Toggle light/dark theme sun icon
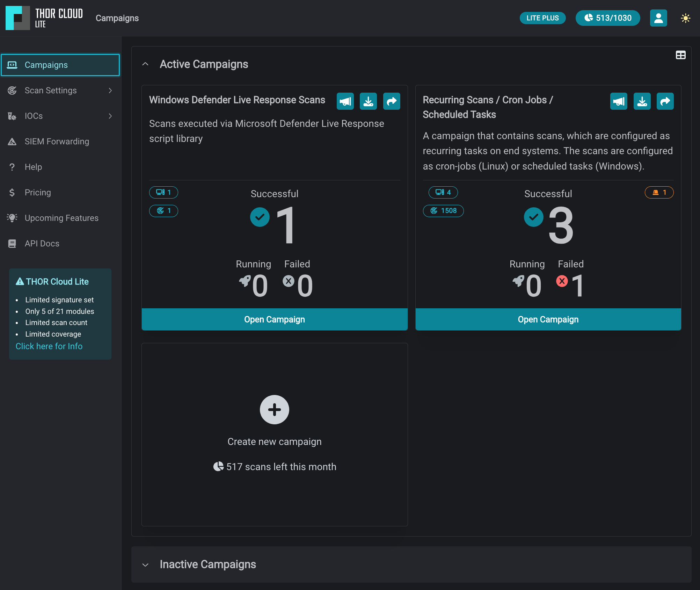Image resolution: width=700 pixels, height=590 pixels. [x=686, y=18]
